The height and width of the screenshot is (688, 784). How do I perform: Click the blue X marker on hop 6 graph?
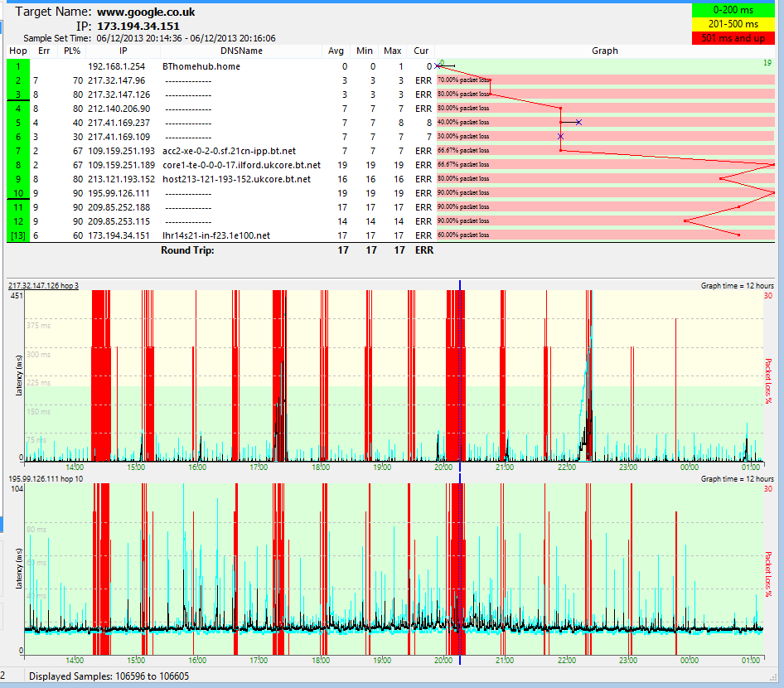coord(560,137)
